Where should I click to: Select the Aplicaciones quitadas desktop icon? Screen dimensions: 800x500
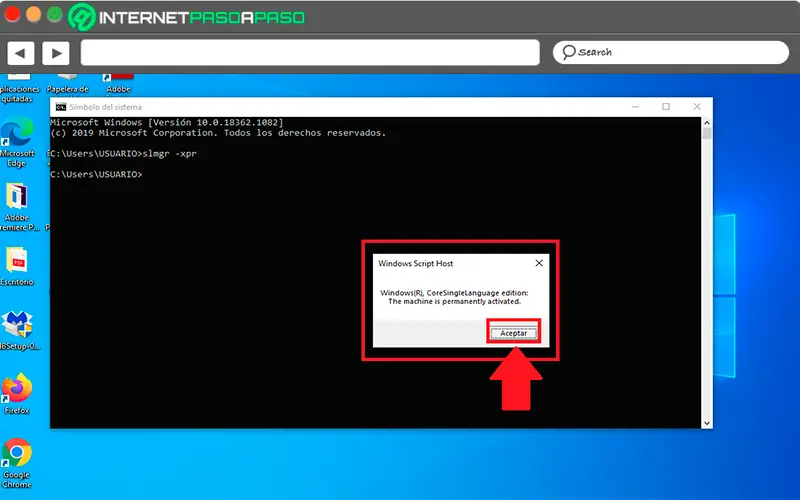click(19, 89)
